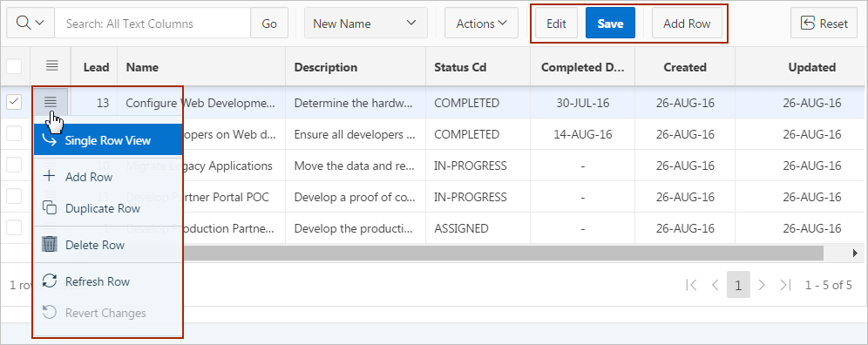Click the 14-AUG-16 completed date cell
The width and height of the screenshot is (868, 345).
[x=582, y=134]
